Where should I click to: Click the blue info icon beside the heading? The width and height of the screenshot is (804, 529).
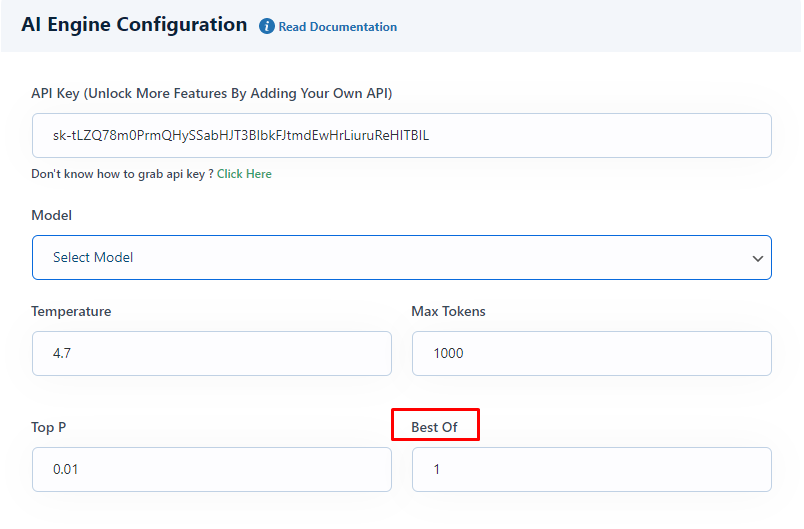[x=266, y=26]
